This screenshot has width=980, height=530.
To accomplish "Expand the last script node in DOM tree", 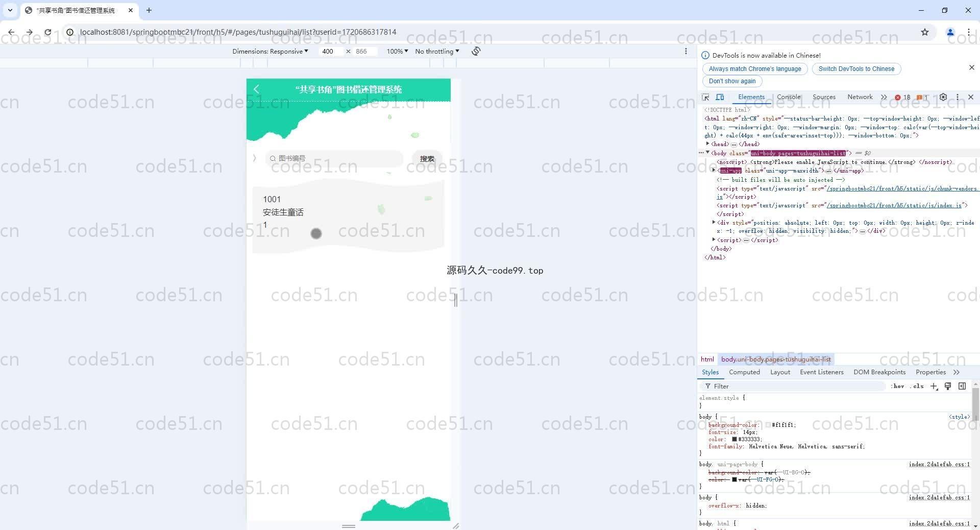I will 714,239.
